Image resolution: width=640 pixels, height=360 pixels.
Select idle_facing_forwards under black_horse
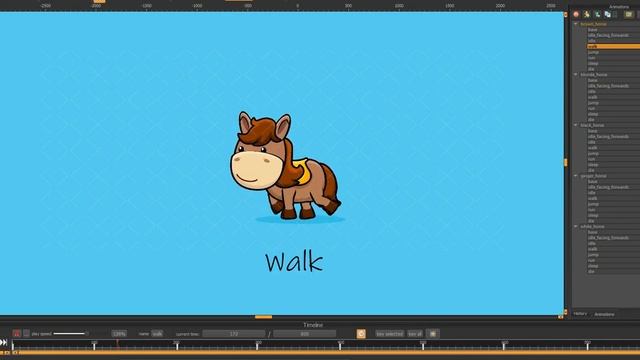click(613, 136)
